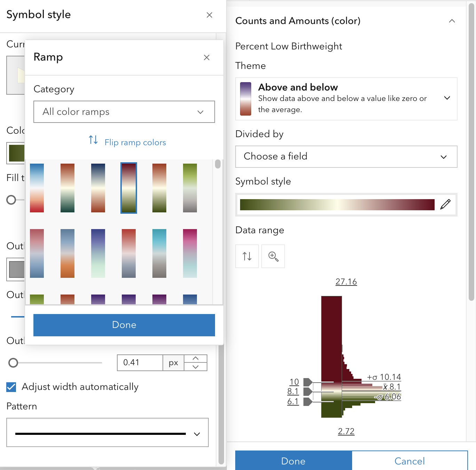Zoom into the data range with the magnifier icon

coord(273,256)
